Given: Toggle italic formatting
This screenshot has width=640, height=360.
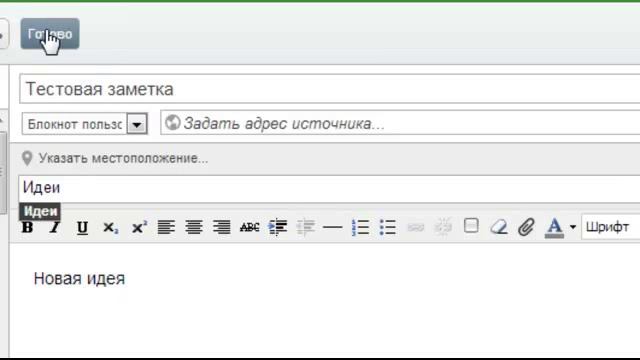Looking at the screenshot, I should (54, 227).
